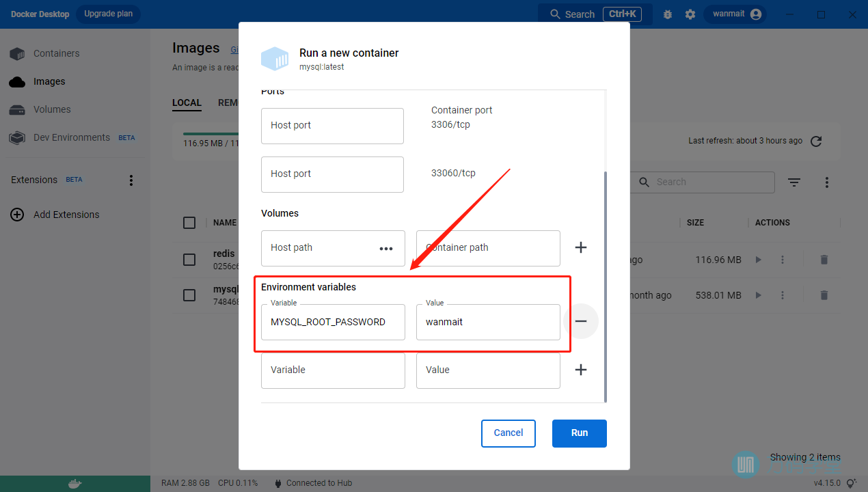The image size is (868, 492).
Task: Click the refresh images icon
Action: (x=816, y=141)
